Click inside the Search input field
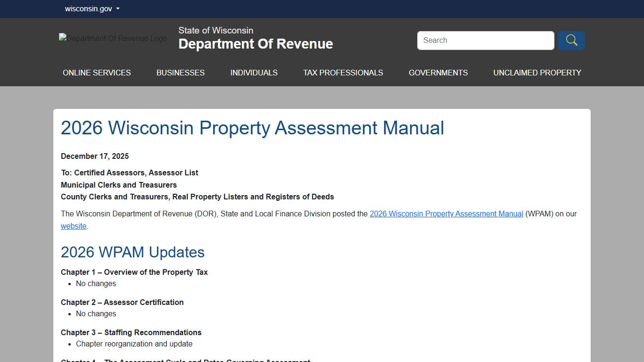644x362 pixels. click(485, 41)
